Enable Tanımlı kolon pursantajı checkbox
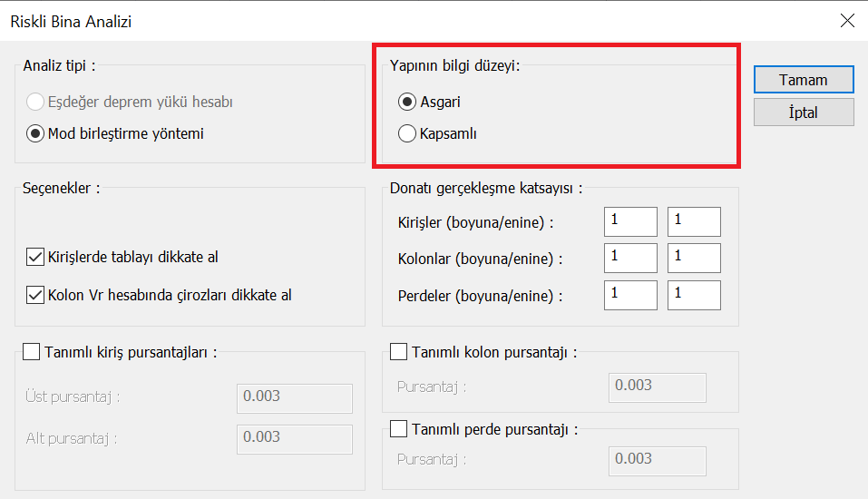Viewport: 868px width, 499px height. pyautogui.click(x=398, y=352)
